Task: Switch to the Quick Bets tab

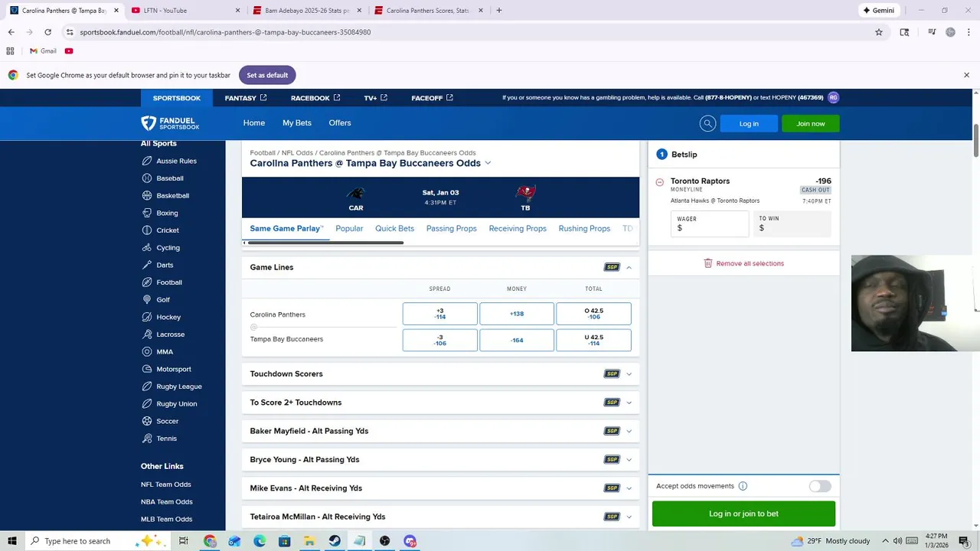Action: 394,229
